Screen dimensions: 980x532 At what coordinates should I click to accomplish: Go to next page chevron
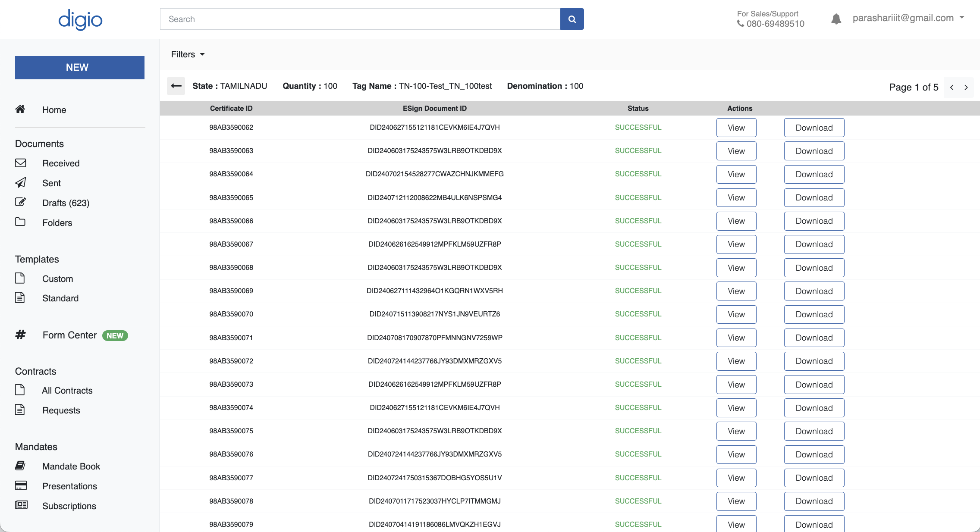click(x=966, y=88)
